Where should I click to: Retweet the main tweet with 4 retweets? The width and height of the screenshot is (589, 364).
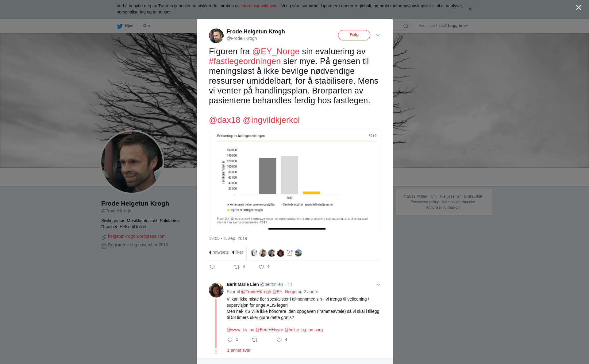[x=237, y=267]
